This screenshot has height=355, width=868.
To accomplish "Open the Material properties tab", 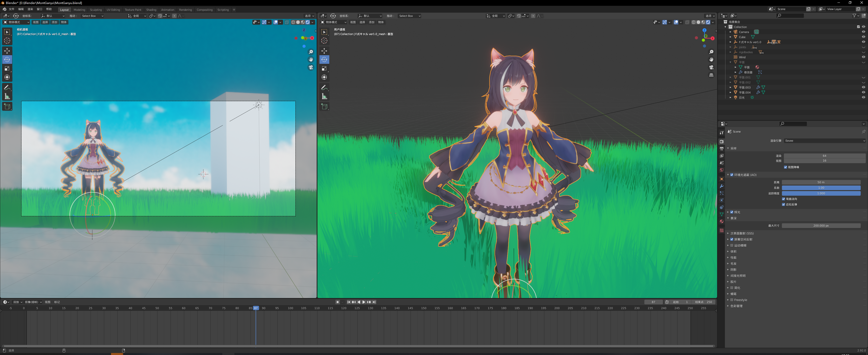I will pyautogui.click(x=721, y=222).
